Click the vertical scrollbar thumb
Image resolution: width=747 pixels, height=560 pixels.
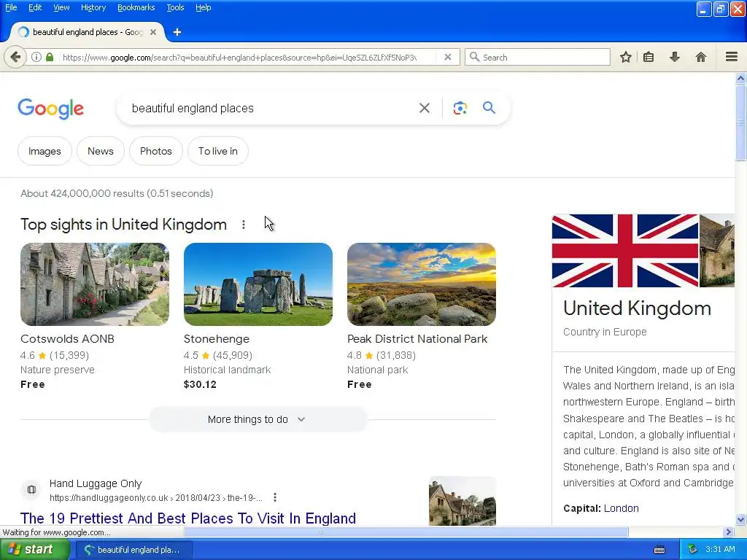(740, 122)
